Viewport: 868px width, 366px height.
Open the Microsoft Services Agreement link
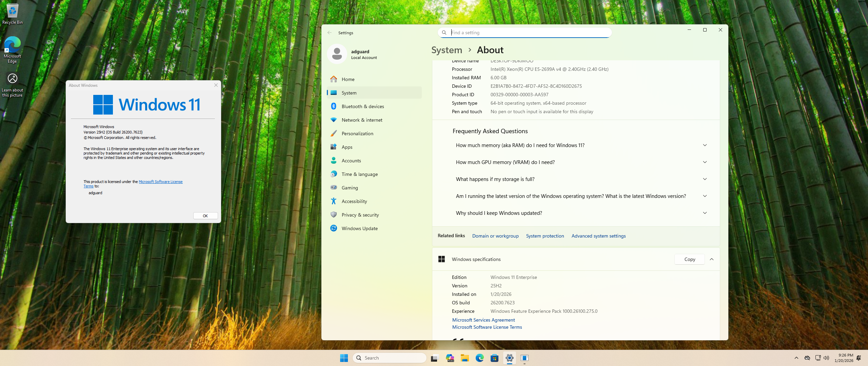(x=483, y=320)
